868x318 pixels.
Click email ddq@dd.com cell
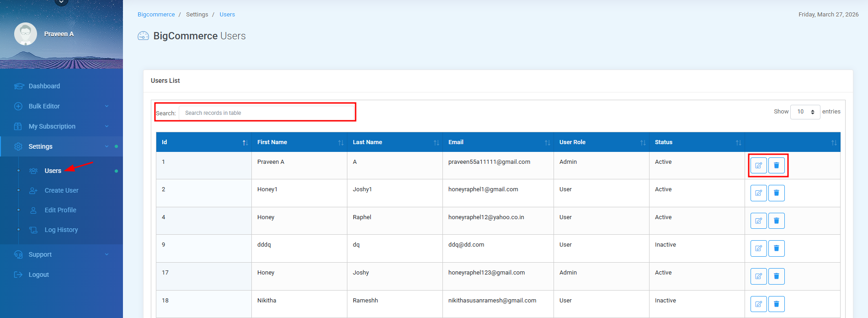(x=466, y=245)
